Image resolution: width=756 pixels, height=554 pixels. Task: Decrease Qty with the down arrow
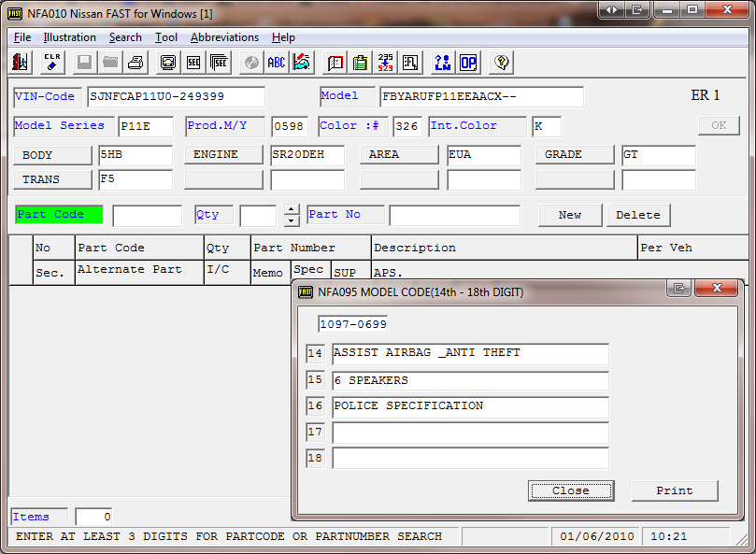tap(292, 220)
